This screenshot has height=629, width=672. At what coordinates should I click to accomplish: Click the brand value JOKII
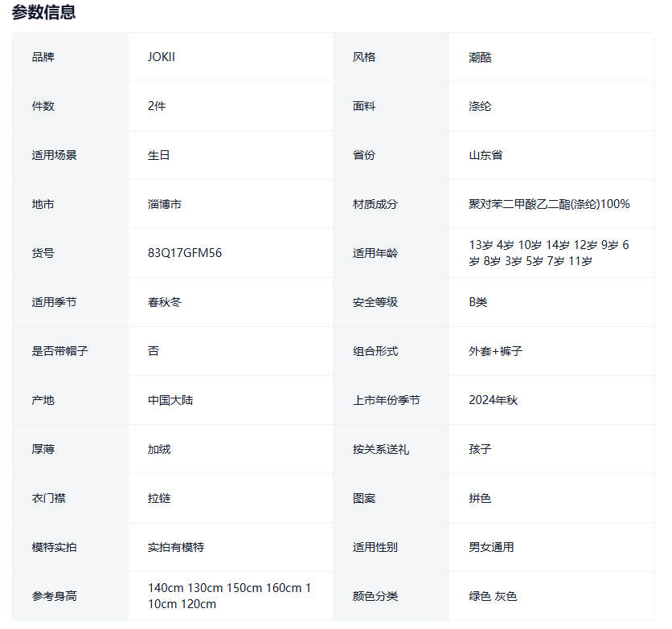point(161,57)
